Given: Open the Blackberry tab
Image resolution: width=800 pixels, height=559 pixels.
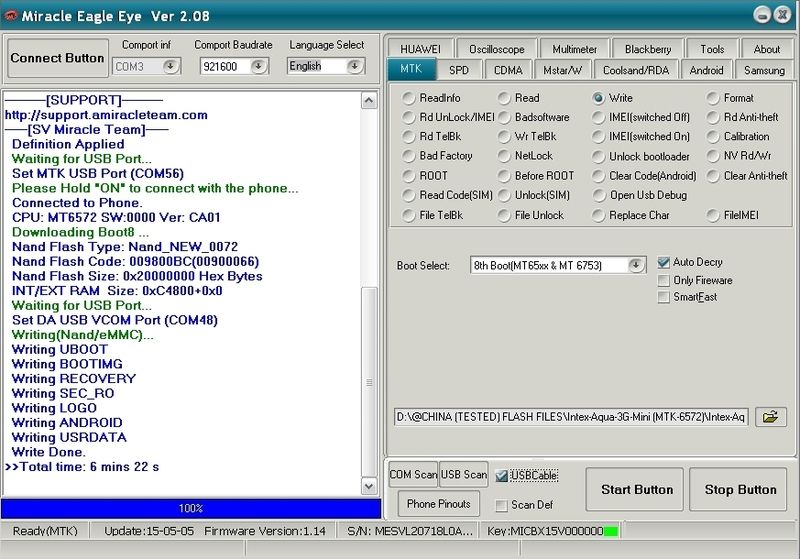Looking at the screenshot, I should coord(647,49).
